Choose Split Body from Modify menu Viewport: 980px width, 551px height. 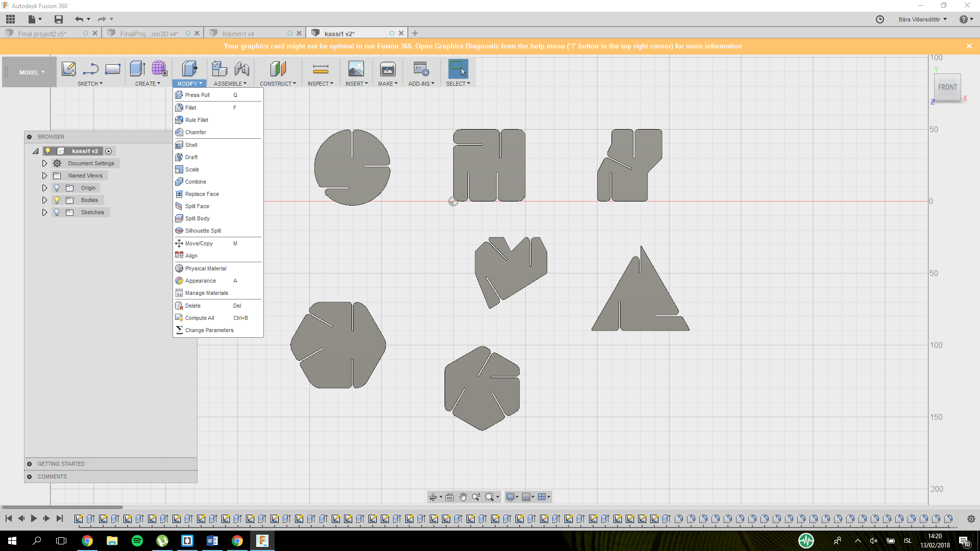[x=198, y=218]
